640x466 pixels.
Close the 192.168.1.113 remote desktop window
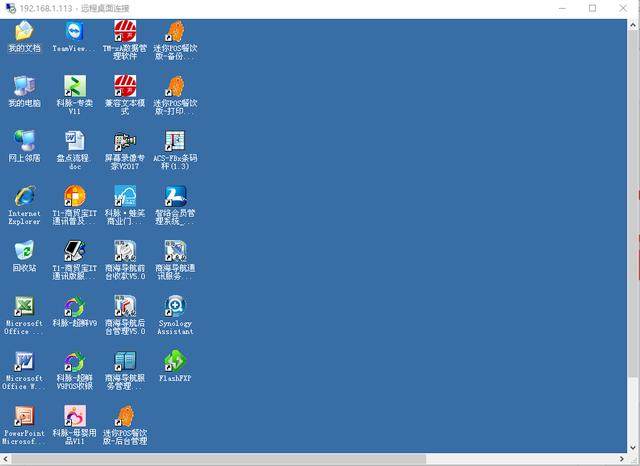623,8
